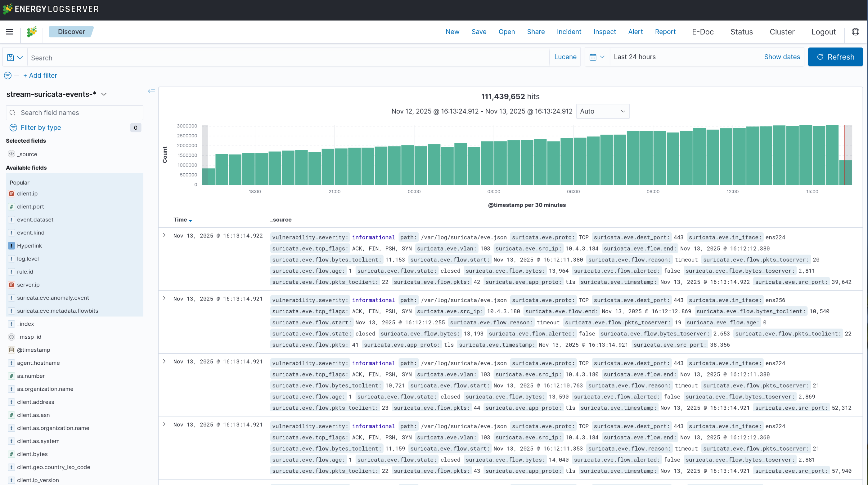Open E-Doc link
The width and height of the screenshot is (868, 485).
pyautogui.click(x=703, y=32)
